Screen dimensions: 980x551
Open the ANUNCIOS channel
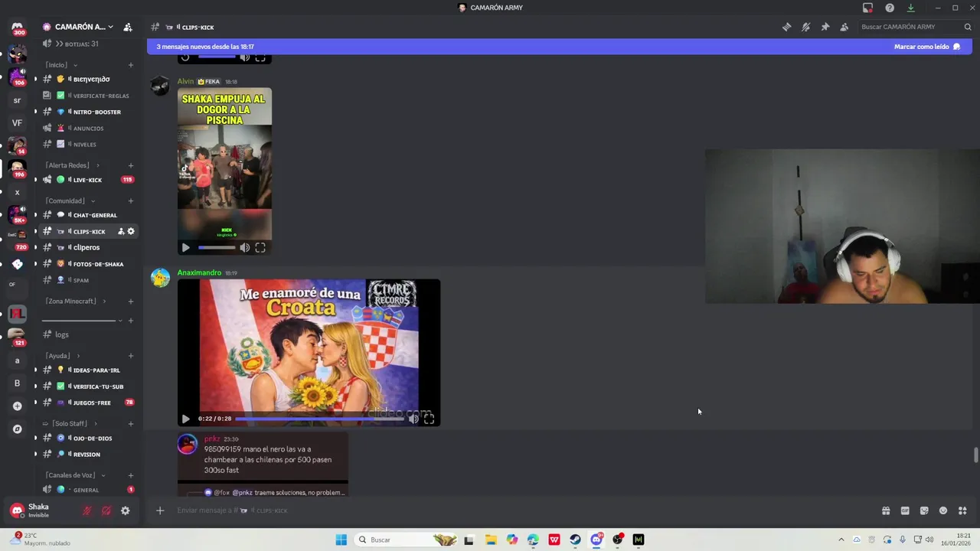[88, 128]
